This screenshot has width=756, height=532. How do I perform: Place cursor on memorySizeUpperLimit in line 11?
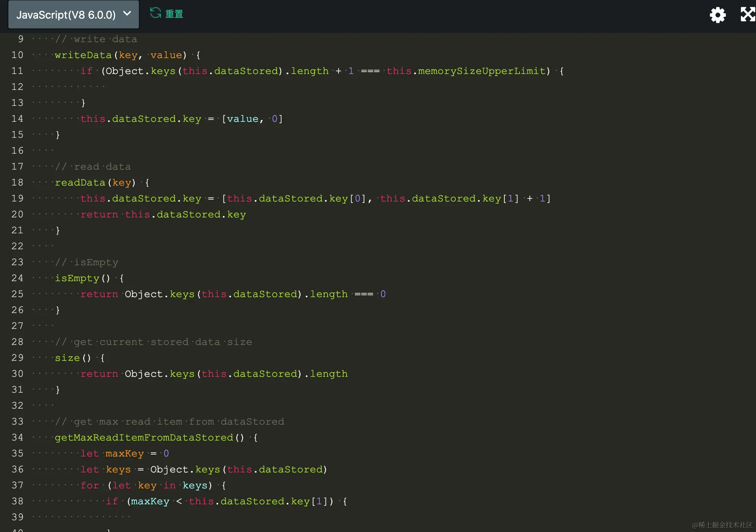(x=481, y=71)
